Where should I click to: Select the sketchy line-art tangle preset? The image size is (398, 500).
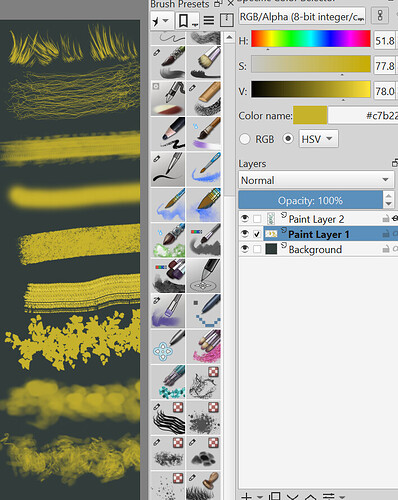(x=204, y=382)
